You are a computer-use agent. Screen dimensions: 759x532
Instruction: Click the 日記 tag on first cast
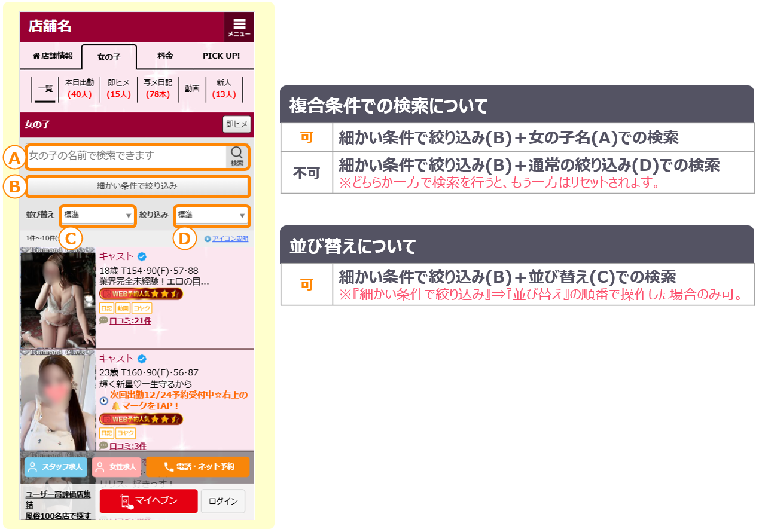(x=106, y=308)
